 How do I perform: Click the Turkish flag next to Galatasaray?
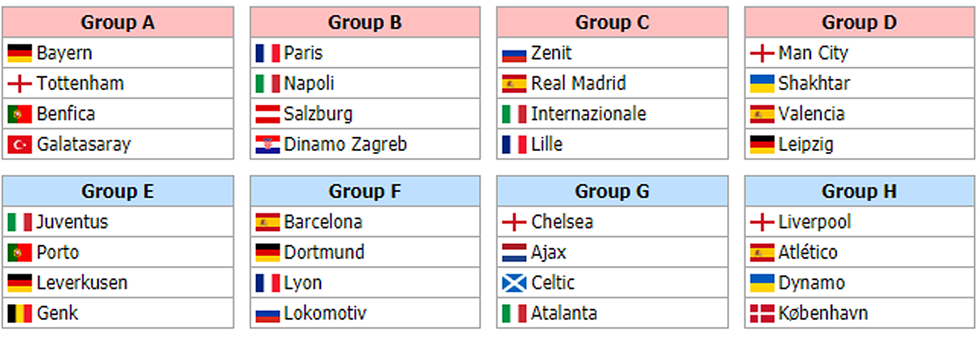[x=20, y=145]
